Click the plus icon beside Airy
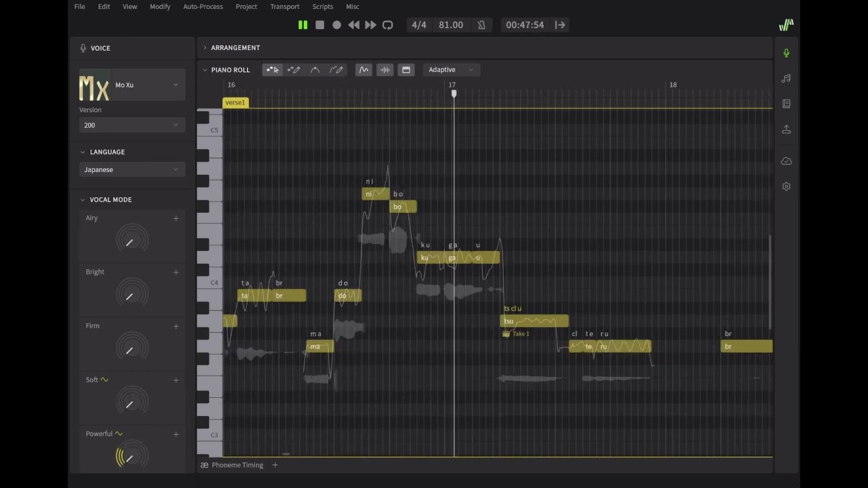Viewport: 868px width, 488px height. 176,218
